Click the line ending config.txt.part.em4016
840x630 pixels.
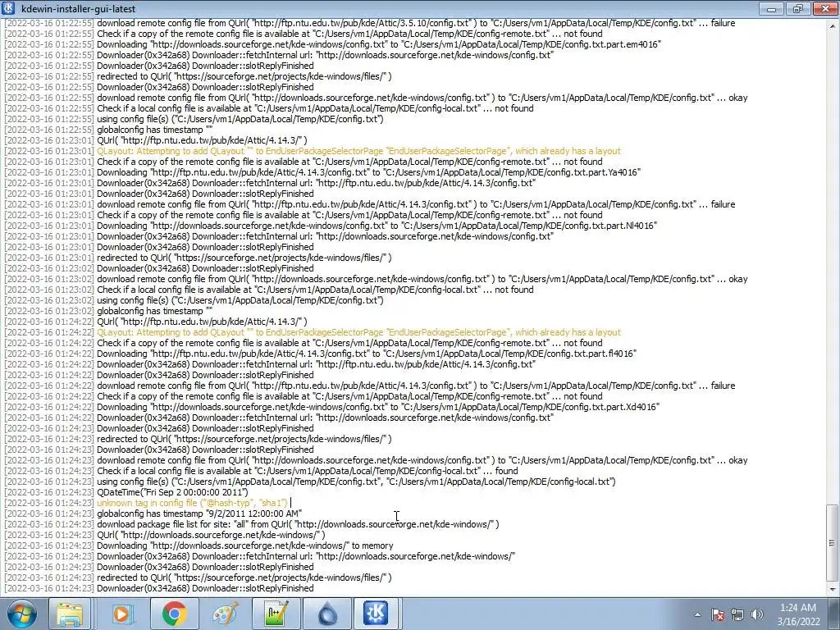pos(333,44)
